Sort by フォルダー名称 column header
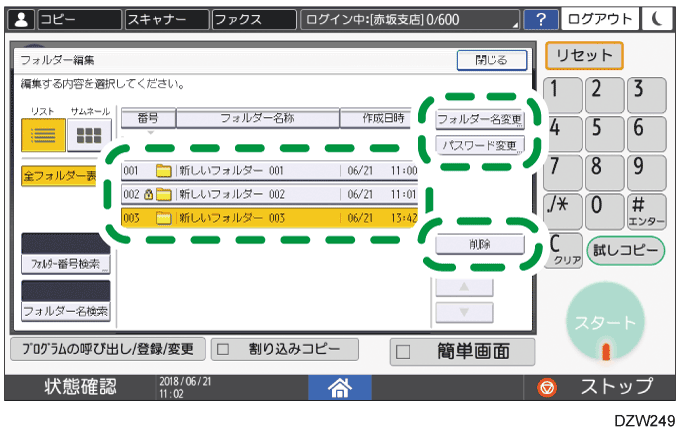 (258, 118)
